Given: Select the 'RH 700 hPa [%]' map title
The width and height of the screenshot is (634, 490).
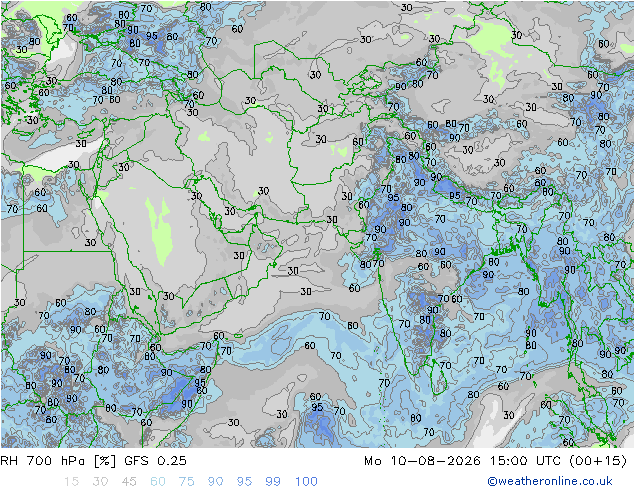Looking at the screenshot, I should click(58, 461).
